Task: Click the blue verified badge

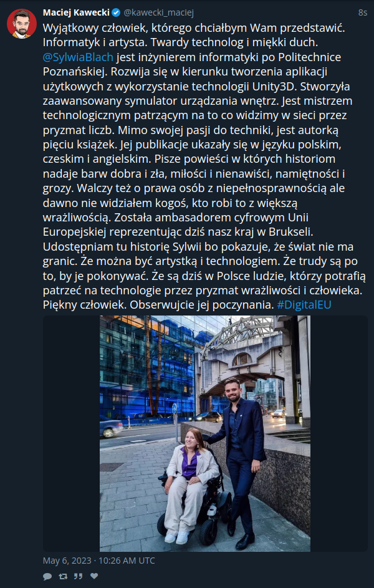Action: pyautogui.click(x=116, y=12)
